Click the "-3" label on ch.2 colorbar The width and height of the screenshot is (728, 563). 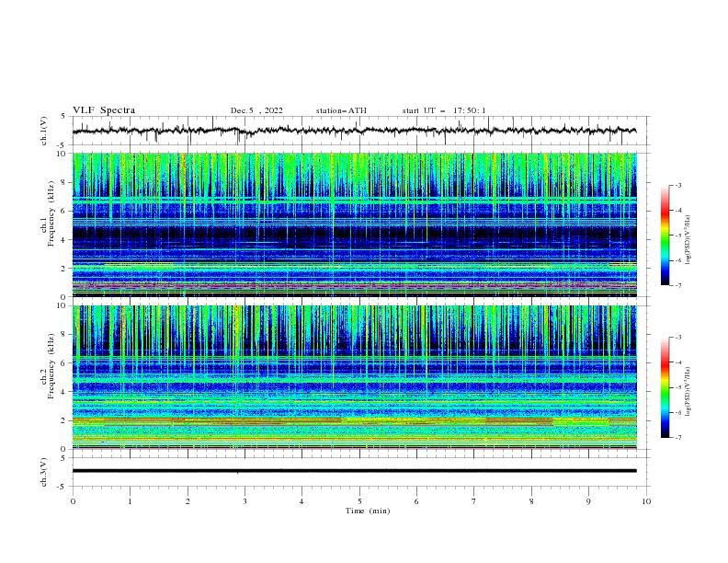(x=677, y=338)
